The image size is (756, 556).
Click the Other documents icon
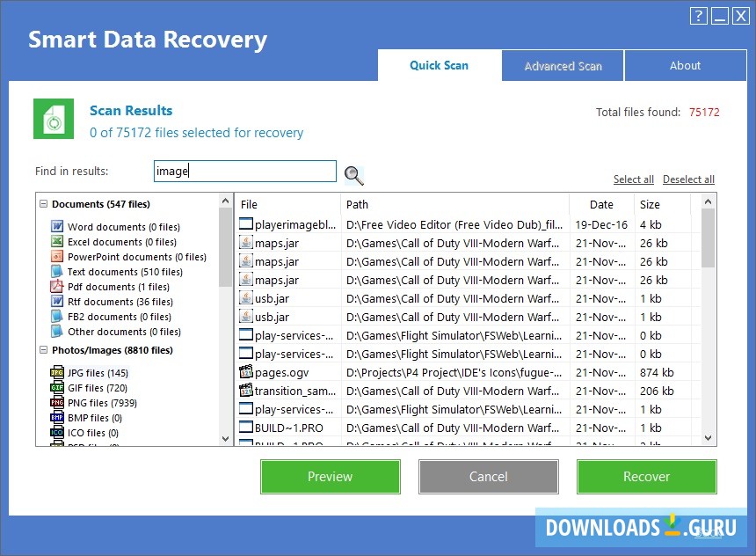tap(57, 331)
